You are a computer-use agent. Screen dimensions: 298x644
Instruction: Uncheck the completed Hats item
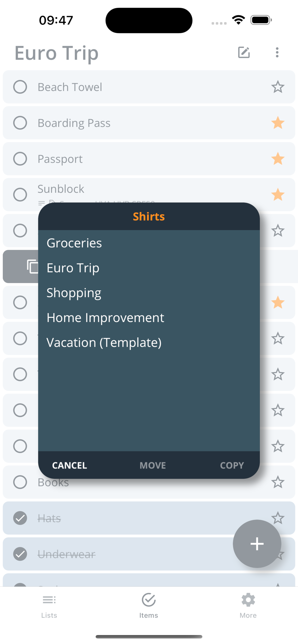[20, 518]
